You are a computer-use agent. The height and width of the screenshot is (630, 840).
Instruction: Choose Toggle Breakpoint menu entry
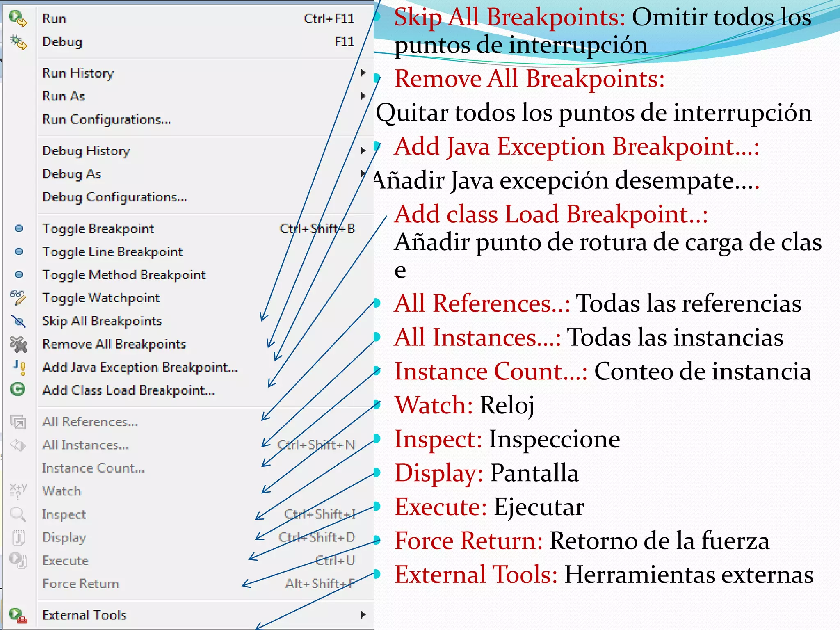point(98,228)
